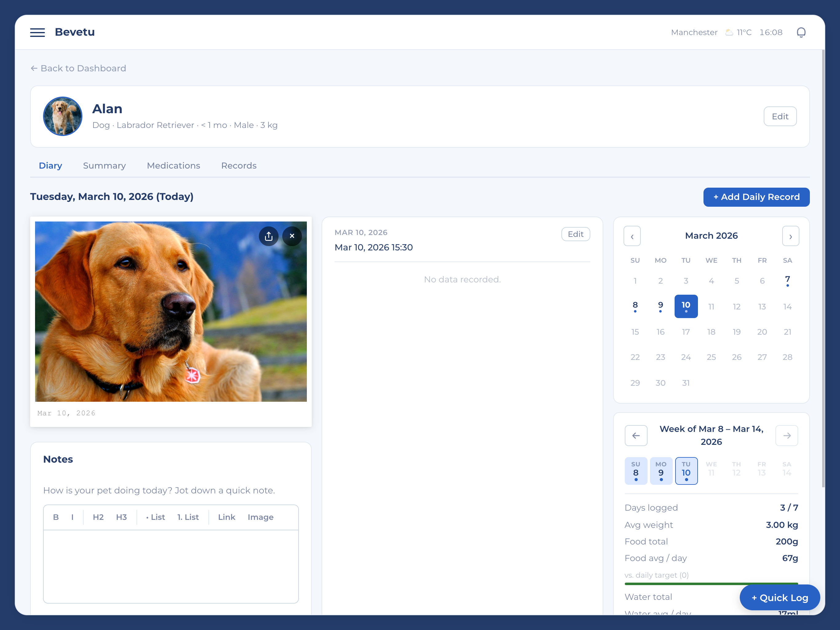Go to next month in calendar
The height and width of the screenshot is (630, 840).
(790, 236)
